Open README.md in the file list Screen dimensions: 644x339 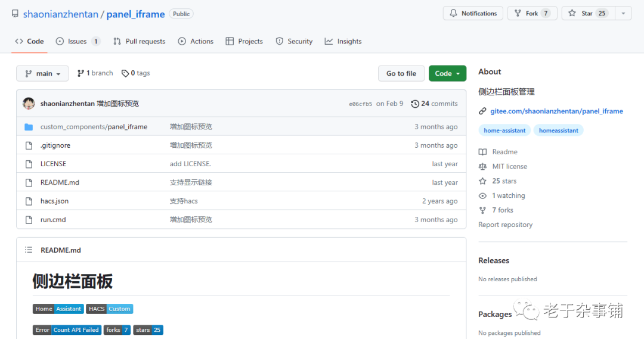click(x=60, y=182)
